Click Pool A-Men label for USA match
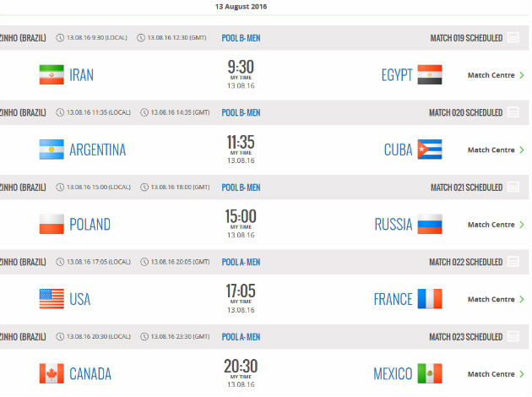Screen dimensions: 532x397 241,262
